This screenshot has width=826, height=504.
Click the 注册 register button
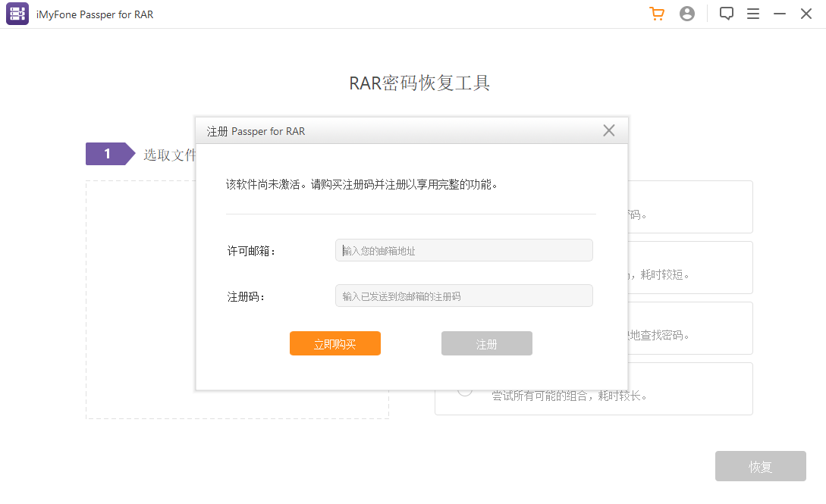tap(486, 343)
